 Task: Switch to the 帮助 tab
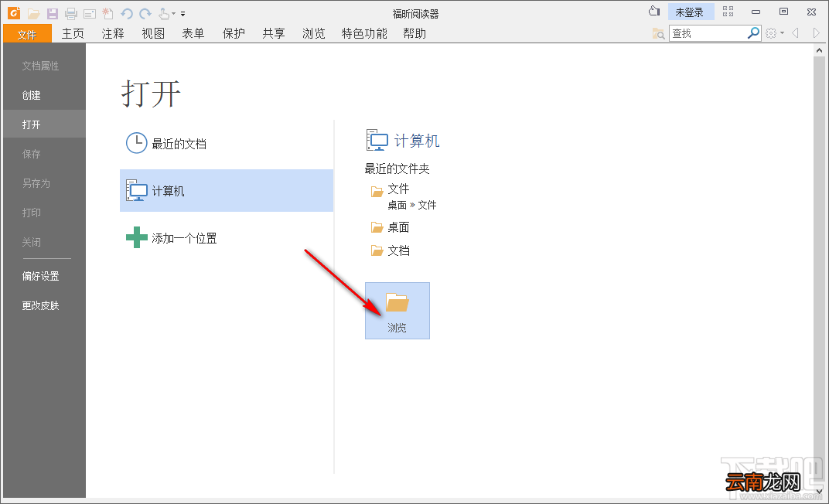pos(414,34)
